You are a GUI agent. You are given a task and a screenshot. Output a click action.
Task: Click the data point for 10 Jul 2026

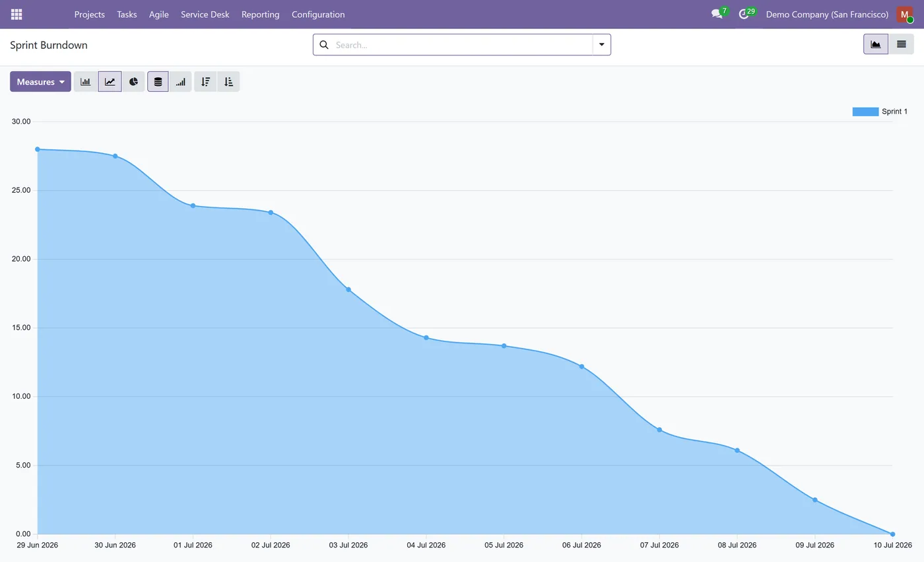(892, 534)
